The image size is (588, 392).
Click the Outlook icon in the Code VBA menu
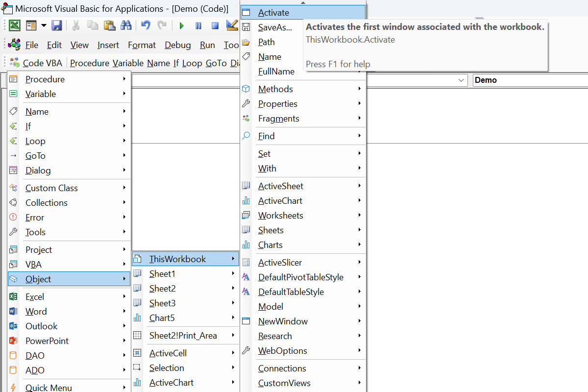tap(14, 326)
